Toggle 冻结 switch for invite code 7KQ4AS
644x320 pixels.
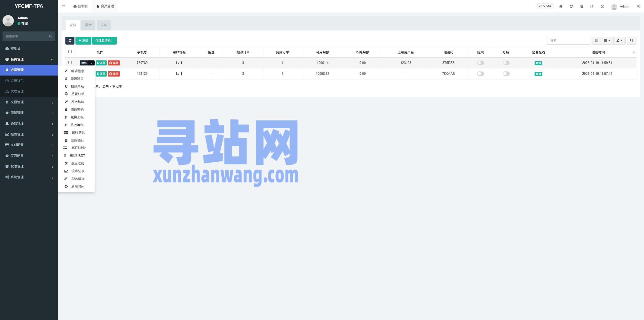pos(506,74)
